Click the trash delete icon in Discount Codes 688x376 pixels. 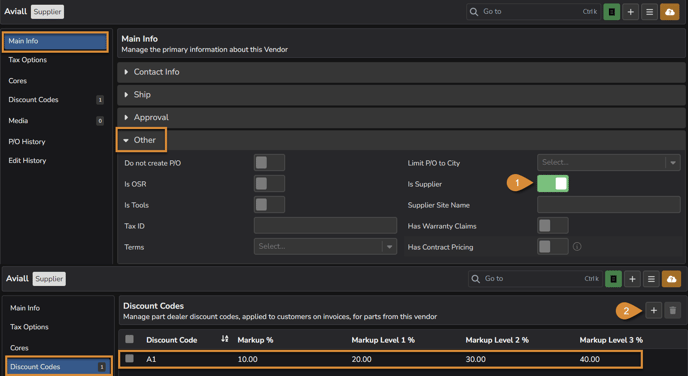pyautogui.click(x=673, y=311)
